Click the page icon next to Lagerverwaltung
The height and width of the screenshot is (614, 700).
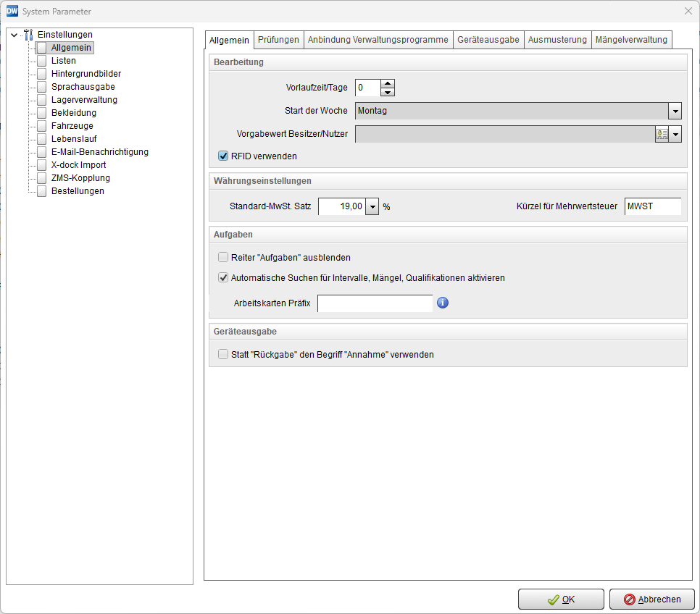pos(41,100)
